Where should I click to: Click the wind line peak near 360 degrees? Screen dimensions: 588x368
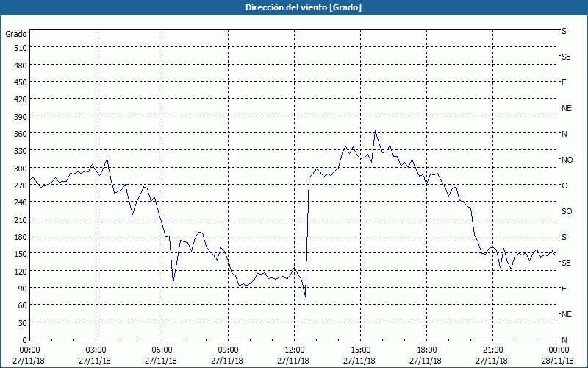[375, 131]
